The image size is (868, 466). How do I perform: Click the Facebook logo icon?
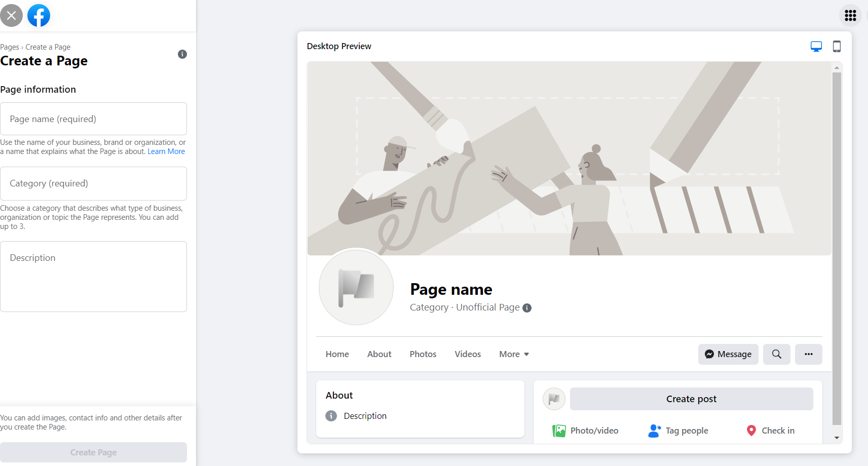[39, 15]
